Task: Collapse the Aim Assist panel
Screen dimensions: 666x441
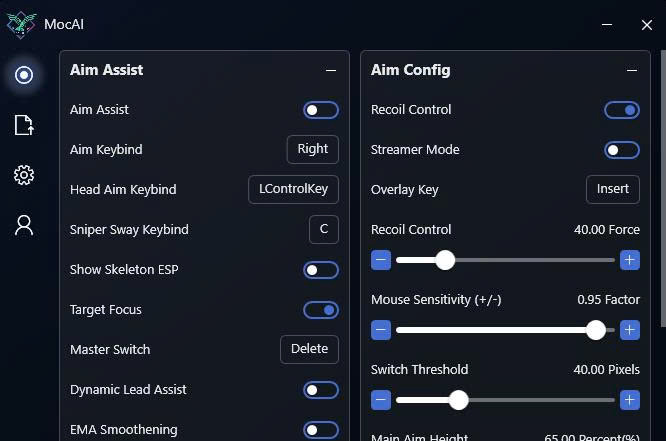Action: pyautogui.click(x=331, y=70)
